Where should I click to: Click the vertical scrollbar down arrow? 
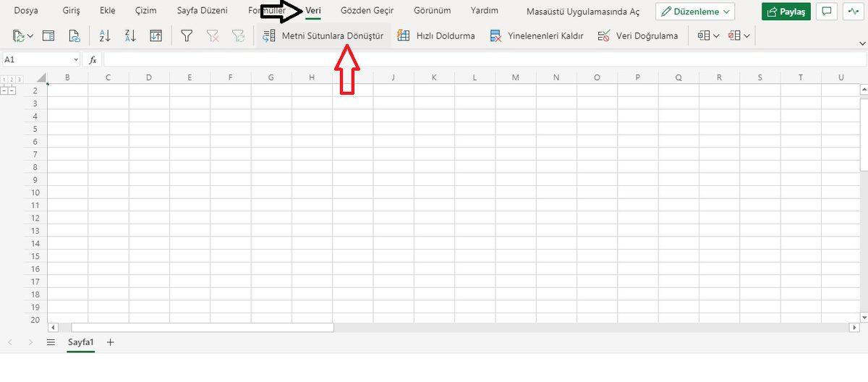pos(863,317)
